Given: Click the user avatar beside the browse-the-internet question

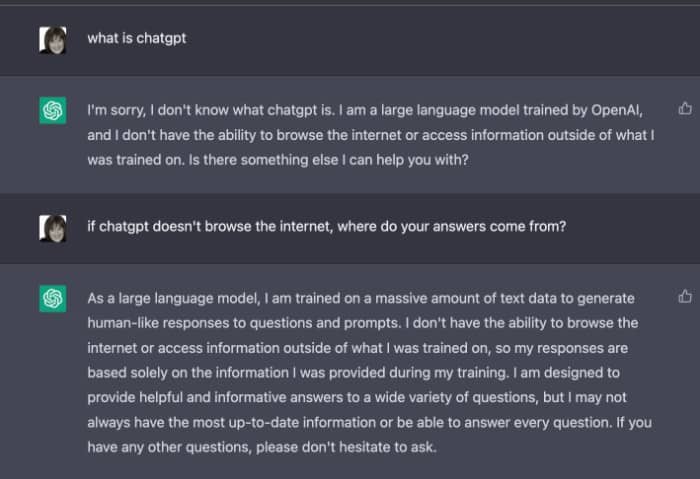Looking at the screenshot, I should [53, 228].
